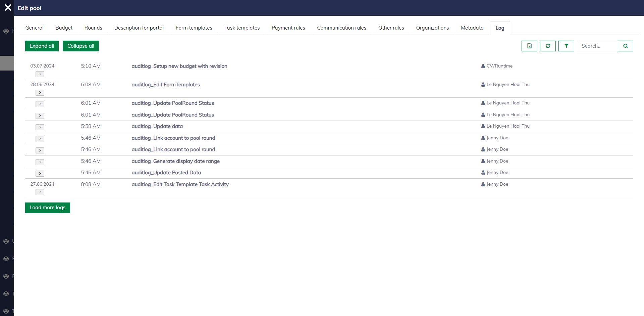The width and height of the screenshot is (644, 316).
Task: Click user icon beside Edit FormTemplates author
Action: tap(483, 85)
